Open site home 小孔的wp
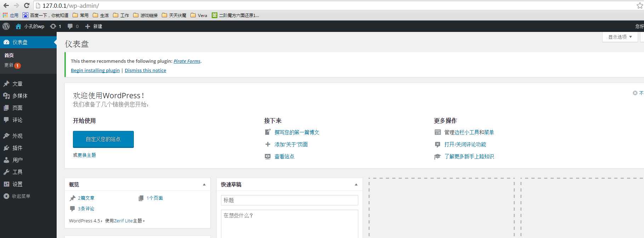Screen dimensions: 644x238 click(x=30, y=26)
